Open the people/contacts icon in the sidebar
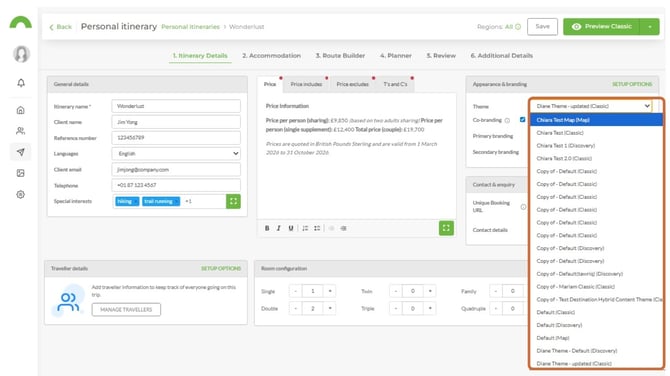Viewport: 670px width, 376px height. click(x=21, y=131)
